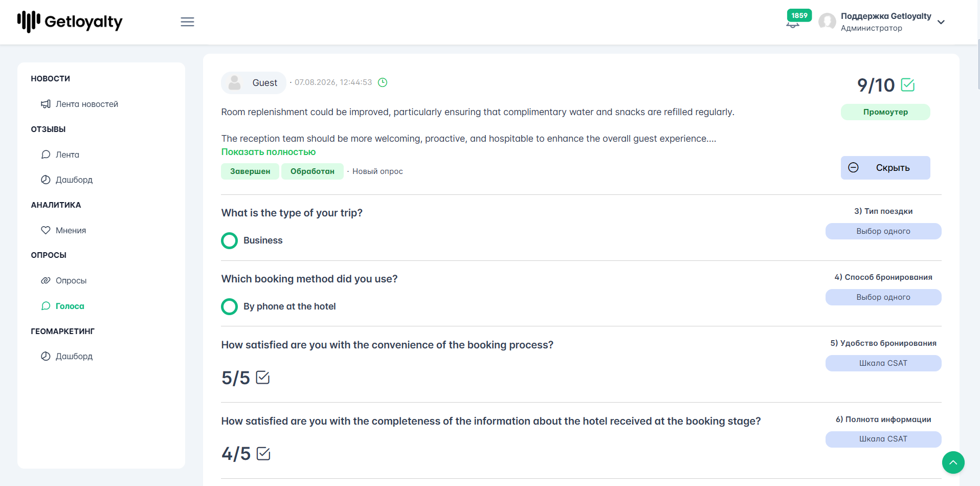This screenshot has width=980, height=486.
Task: Click the clock icon beside the timestamp
Action: click(383, 82)
